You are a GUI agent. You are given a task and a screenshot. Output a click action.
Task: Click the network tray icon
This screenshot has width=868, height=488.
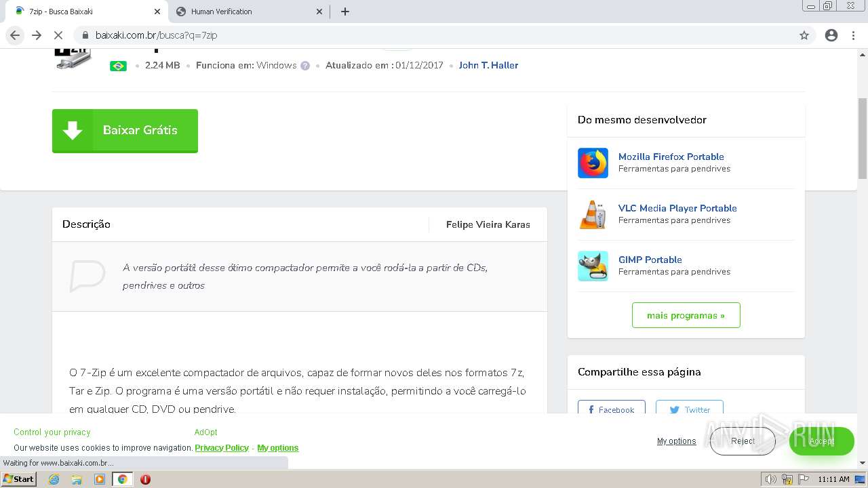pos(787,479)
